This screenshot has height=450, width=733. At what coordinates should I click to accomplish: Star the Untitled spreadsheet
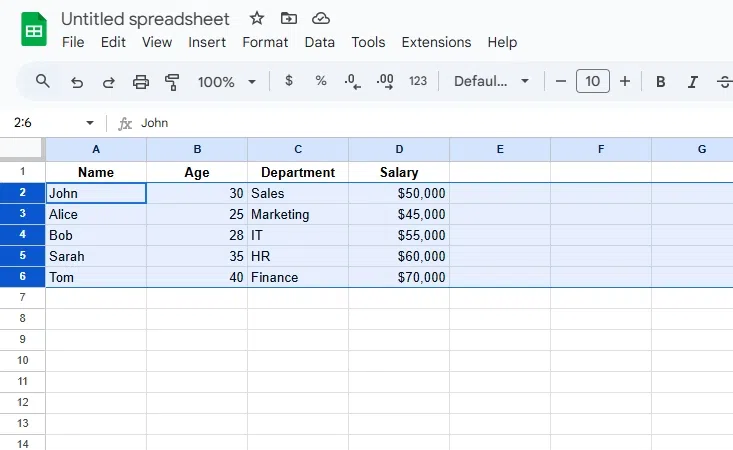(x=257, y=19)
